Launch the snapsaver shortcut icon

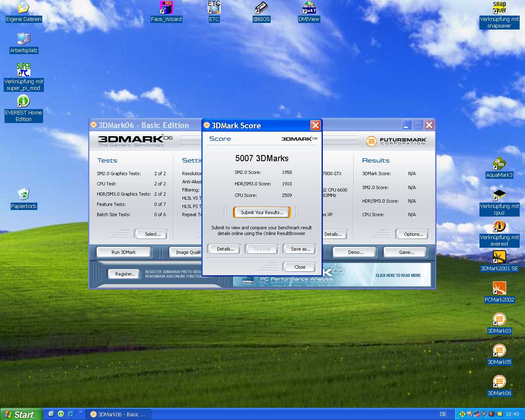(x=499, y=15)
